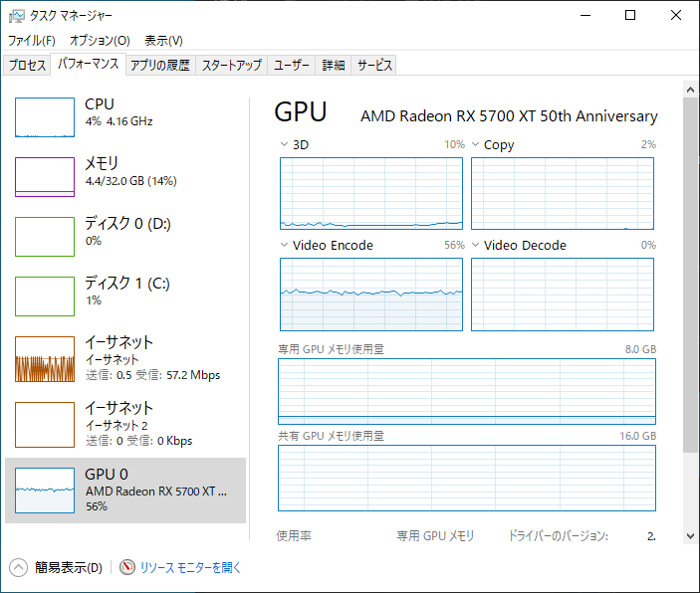Screen dimensions: 700x593
Task: Click the '使用率' label
Action: (294, 535)
